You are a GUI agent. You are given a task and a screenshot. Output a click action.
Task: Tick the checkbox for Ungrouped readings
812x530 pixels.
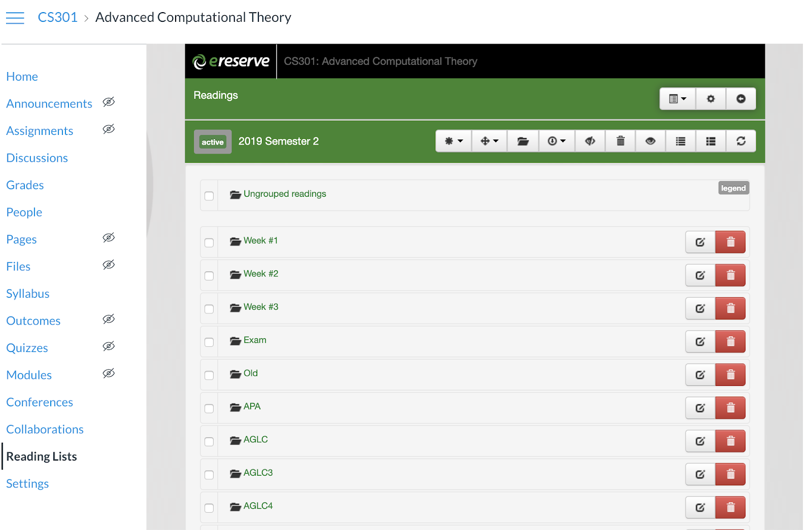[x=209, y=196]
